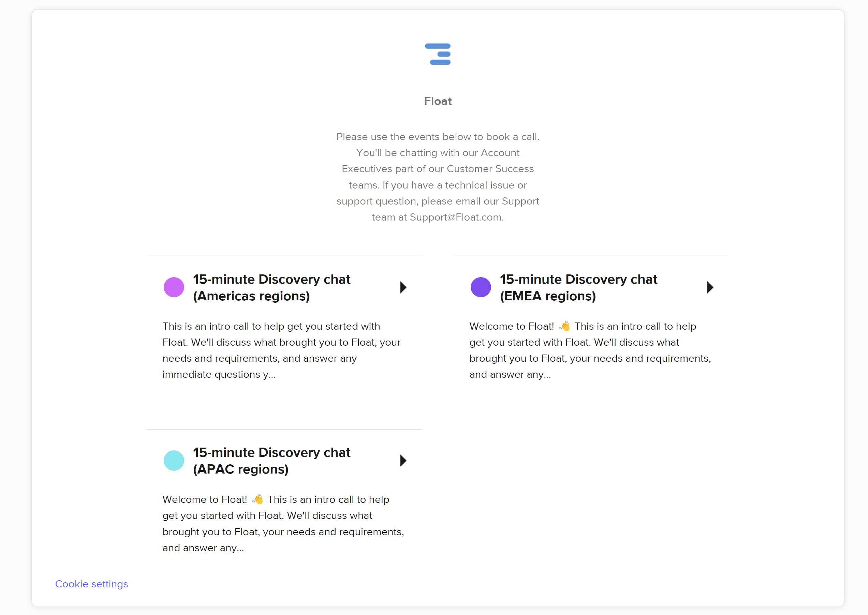Click the cyan dot beside the APAC chat
The width and height of the screenshot is (868, 615).
point(174,461)
